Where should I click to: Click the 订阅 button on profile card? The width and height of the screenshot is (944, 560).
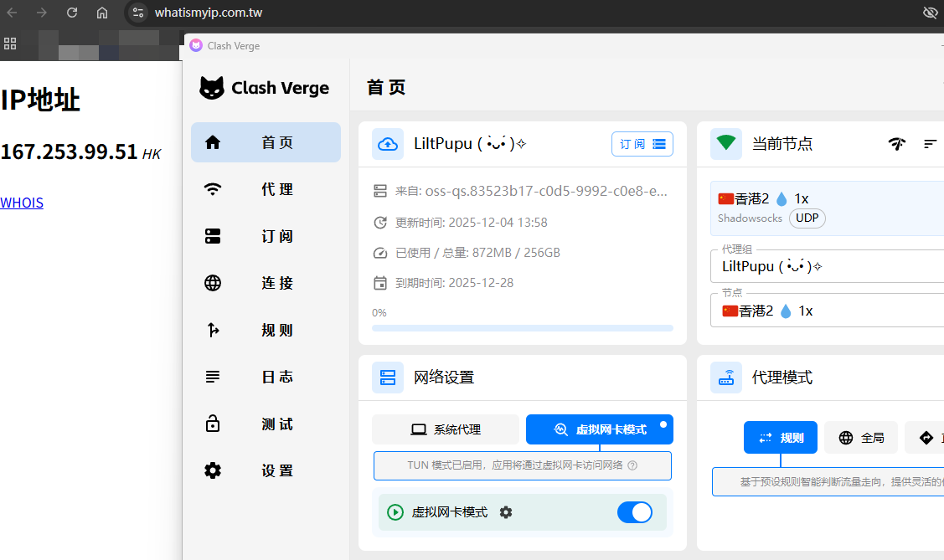click(642, 144)
